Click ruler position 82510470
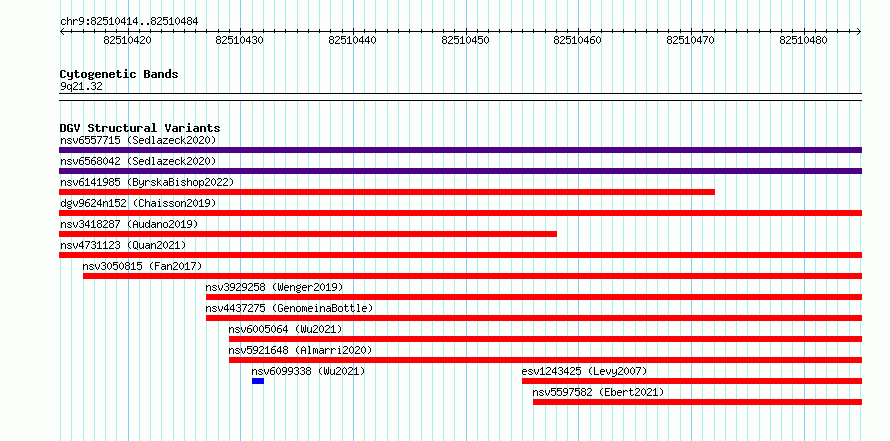 tap(691, 40)
